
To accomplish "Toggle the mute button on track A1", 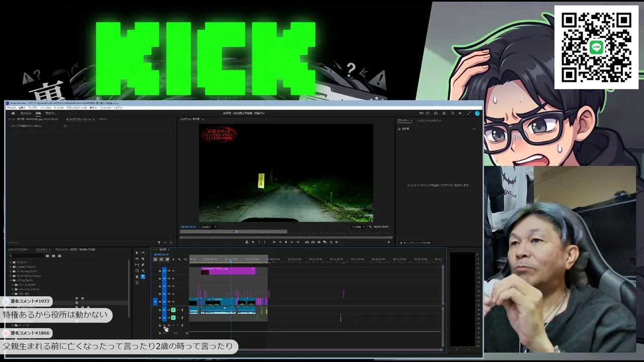I will [173, 310].
